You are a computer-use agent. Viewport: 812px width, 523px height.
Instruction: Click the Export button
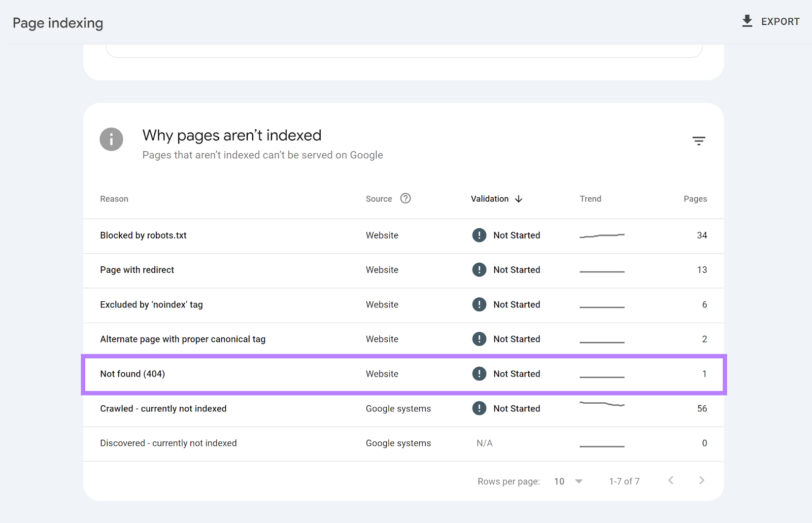[x=780, y=21]
